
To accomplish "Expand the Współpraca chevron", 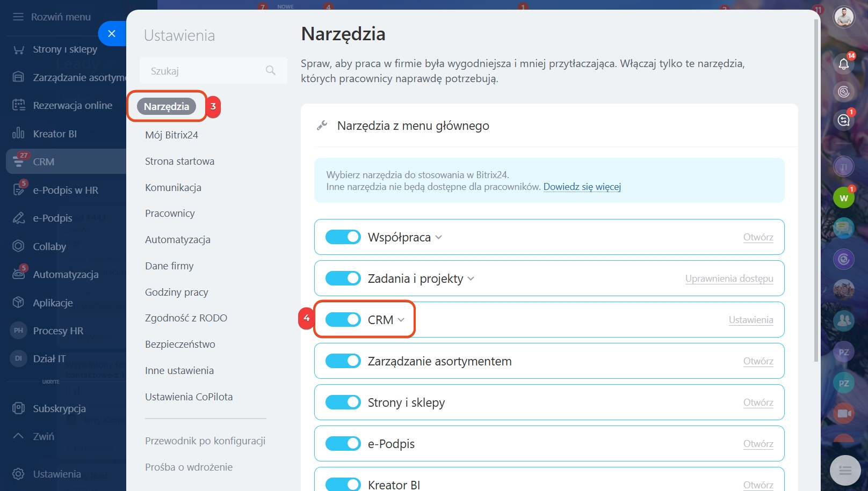I will pos(438,237).
